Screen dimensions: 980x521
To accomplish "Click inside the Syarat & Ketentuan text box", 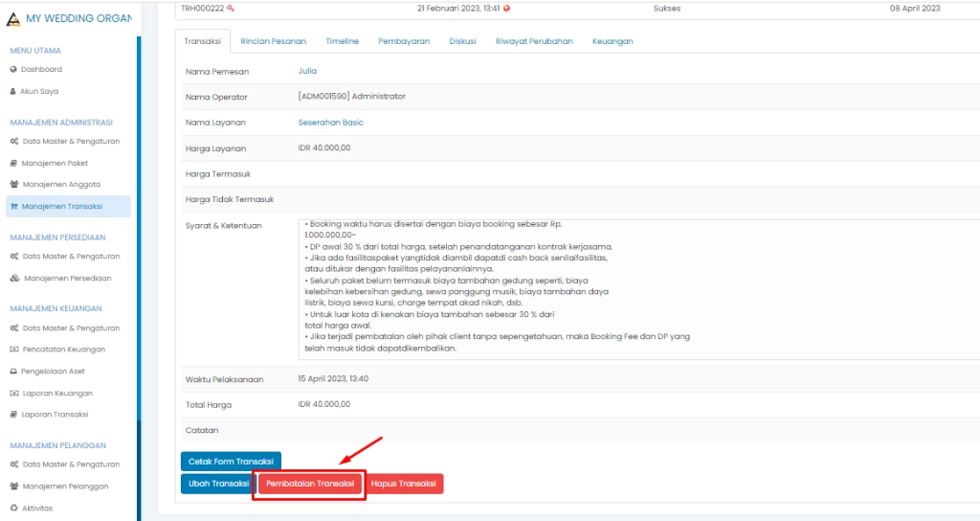I will pos(632,287).
